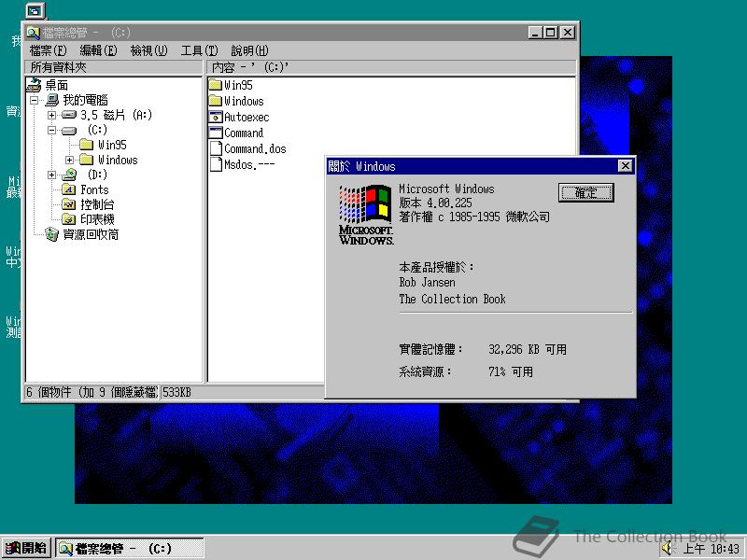The width and height of the screenshot is (747, 560).
Task: Click the 確定 button in About Windows
Action: coord(586,193)
